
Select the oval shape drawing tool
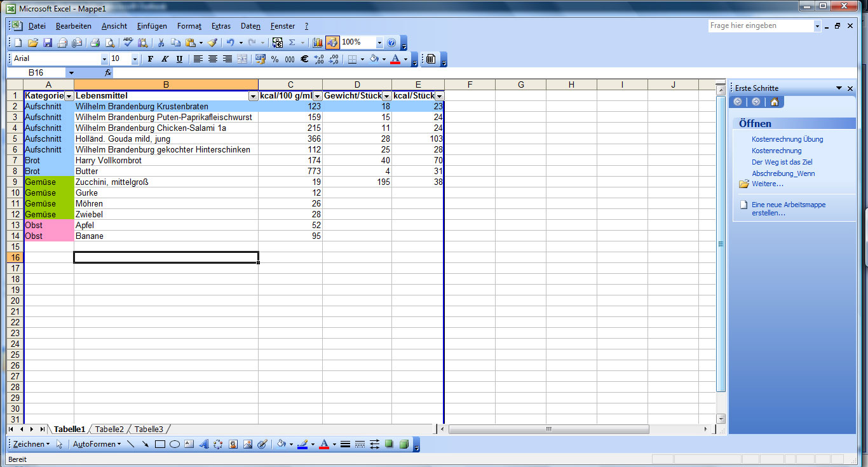point(175,444)
